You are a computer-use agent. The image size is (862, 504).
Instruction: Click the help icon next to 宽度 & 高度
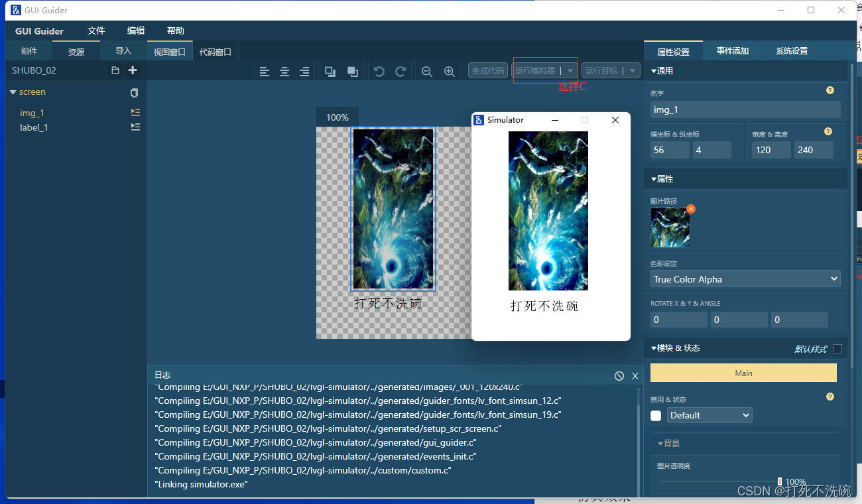click(x=828, y=131)
